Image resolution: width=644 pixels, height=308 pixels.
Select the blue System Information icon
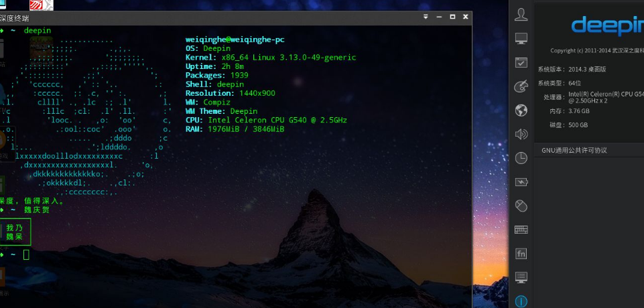521,302
